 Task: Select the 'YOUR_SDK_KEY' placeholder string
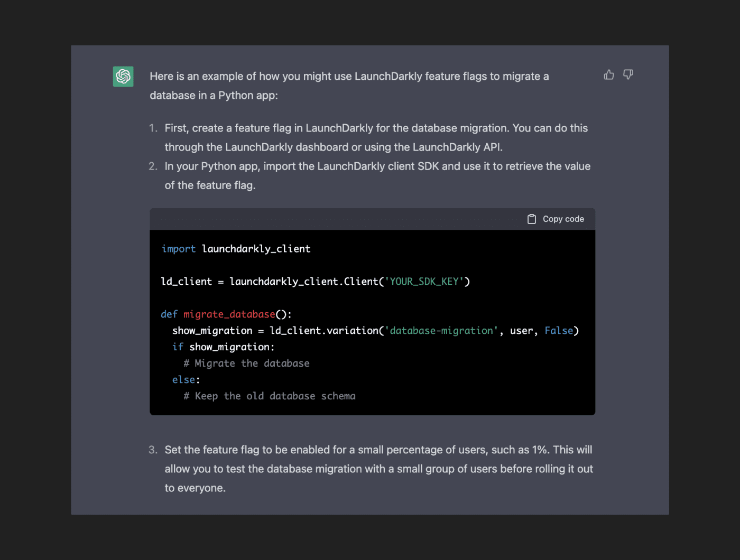pyautogui.click(x=426, y=281)
